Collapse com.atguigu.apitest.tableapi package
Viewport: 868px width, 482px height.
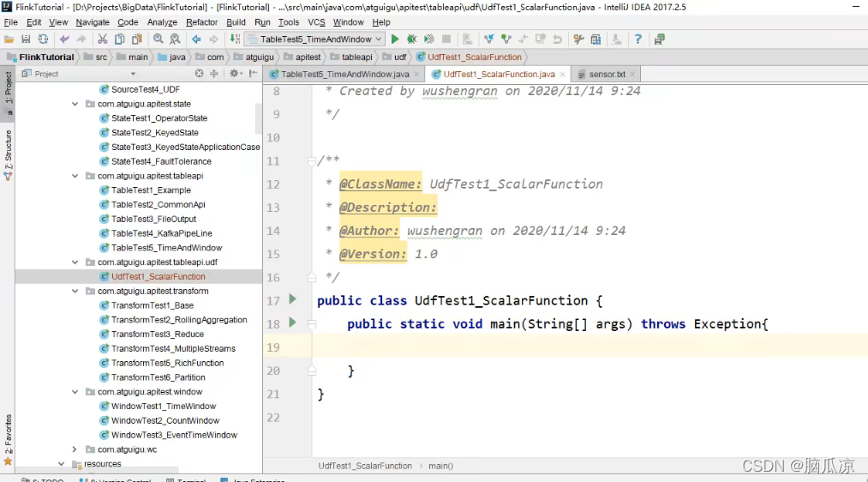coord(75,176)
